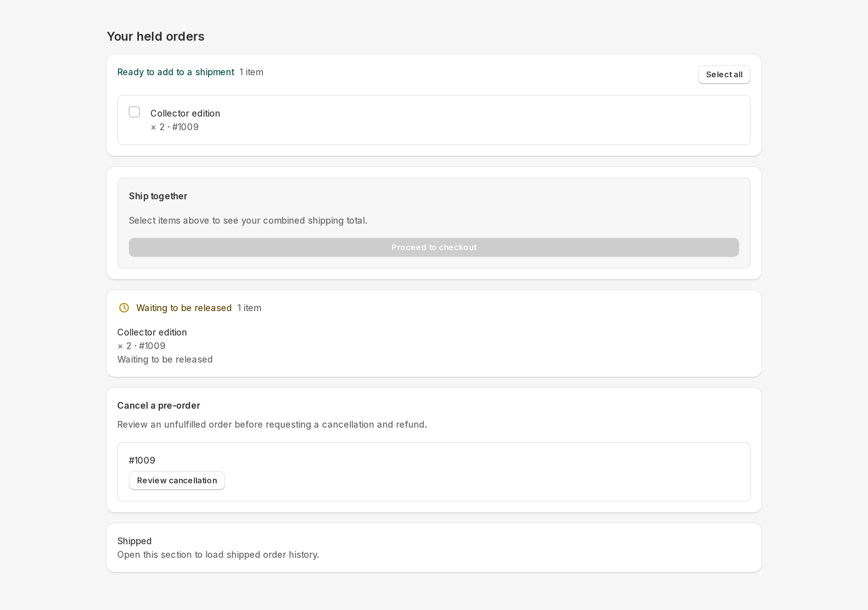Click the #1009 order number in cancel card
Viewport: 868px width, 610px height.
pos(142,460)
